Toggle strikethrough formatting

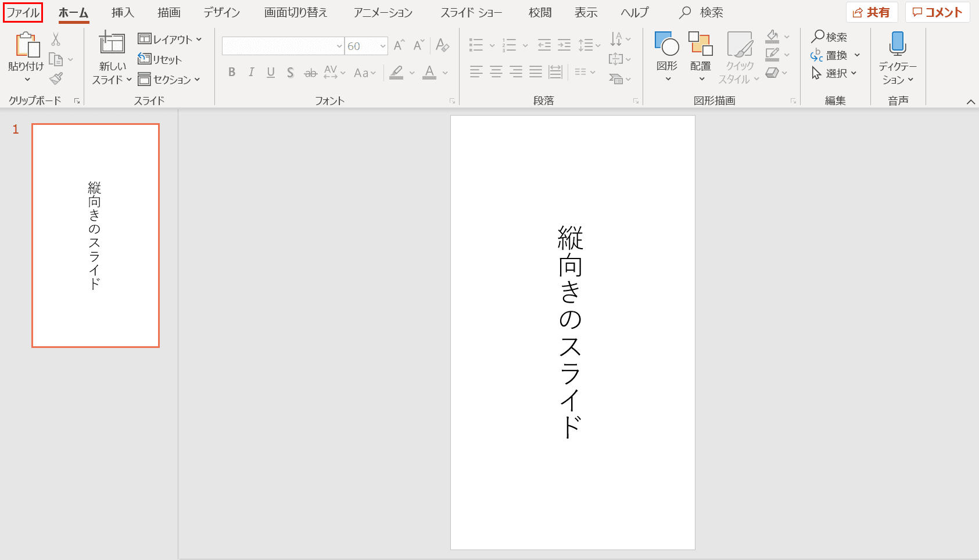311,73
